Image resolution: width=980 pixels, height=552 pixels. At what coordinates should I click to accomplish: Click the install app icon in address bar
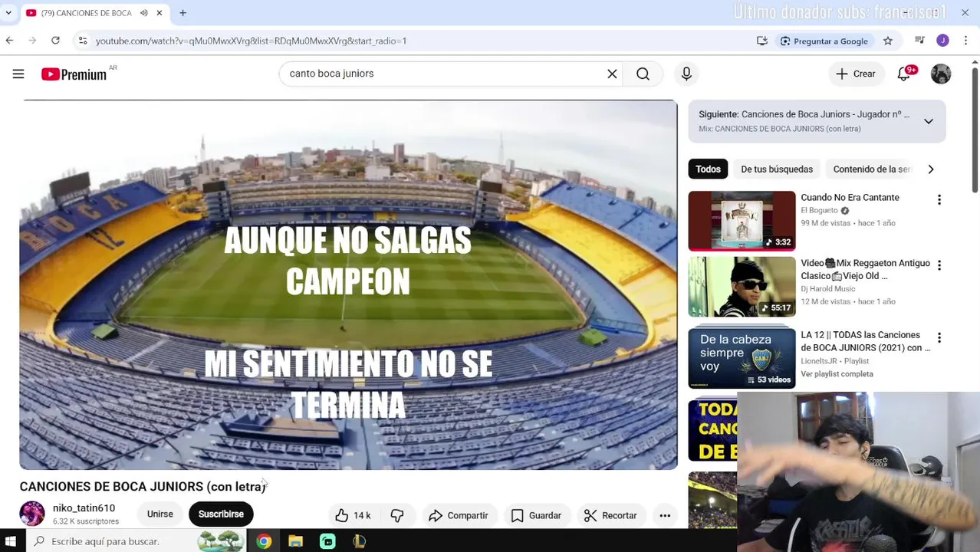tap(761, 41)
